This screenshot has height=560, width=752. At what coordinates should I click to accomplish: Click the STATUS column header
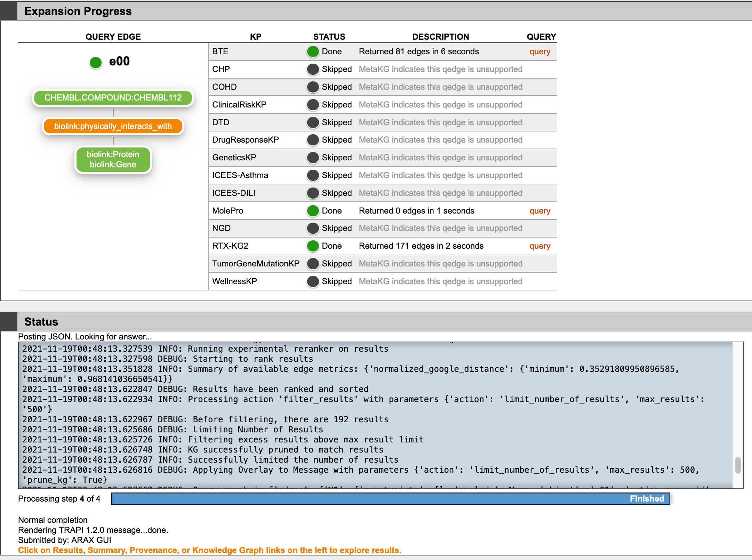[329, 37]
